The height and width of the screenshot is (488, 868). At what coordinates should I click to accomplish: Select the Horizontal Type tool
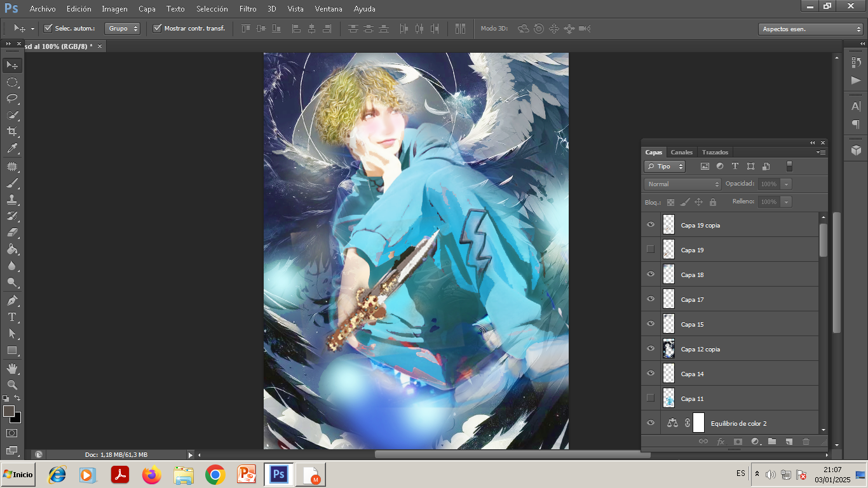12,317
